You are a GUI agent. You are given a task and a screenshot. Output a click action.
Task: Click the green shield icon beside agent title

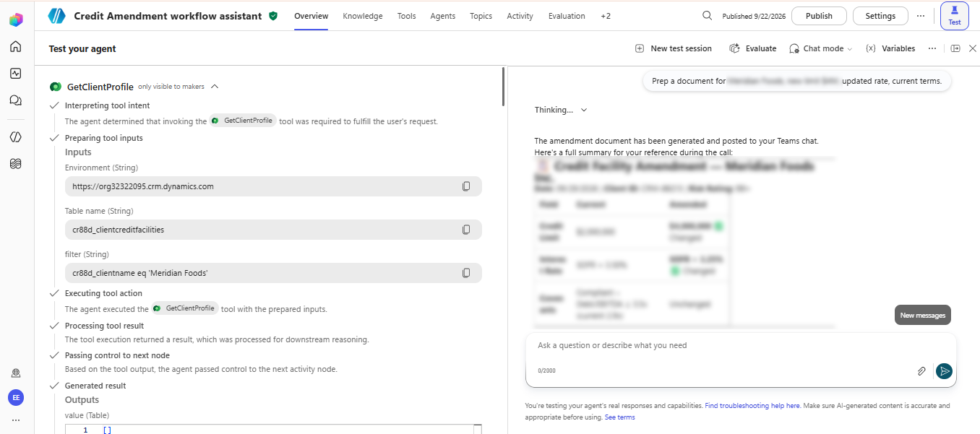[x=273, y=16]
